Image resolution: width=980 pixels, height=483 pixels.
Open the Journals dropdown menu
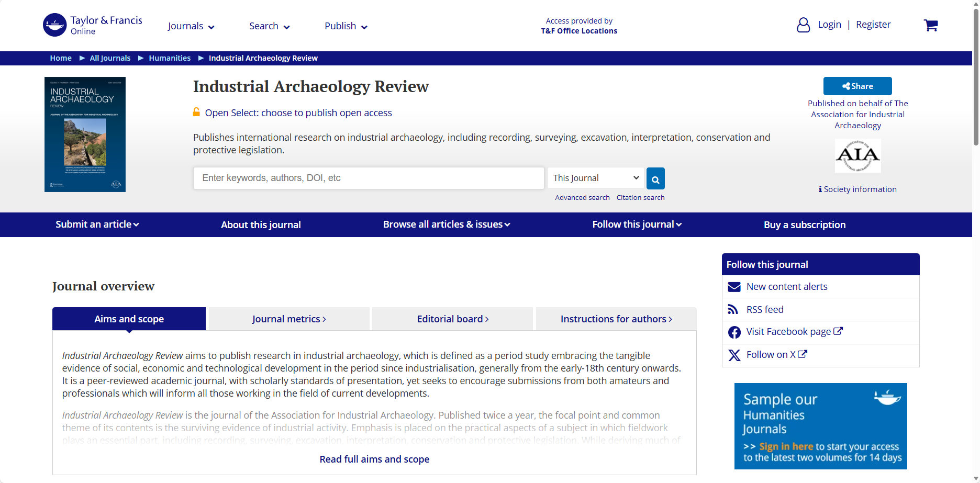pyautogui.click(x=191, y=26)
